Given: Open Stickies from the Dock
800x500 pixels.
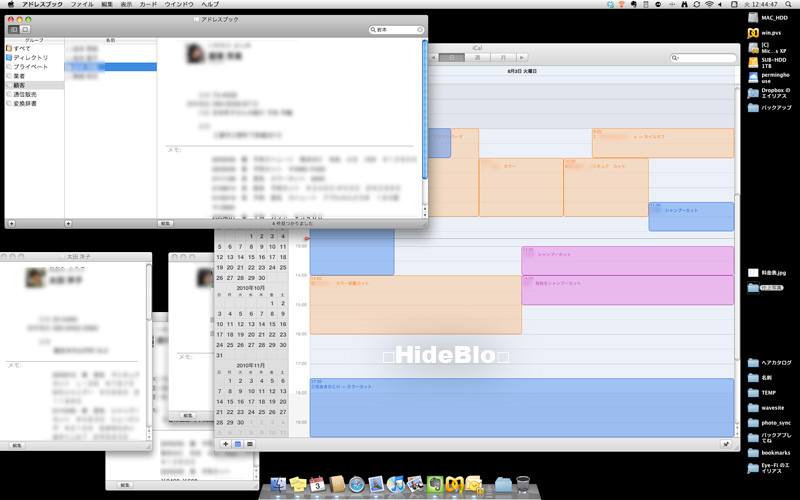Looking at the screenshot, I should (x=298, y=483).
